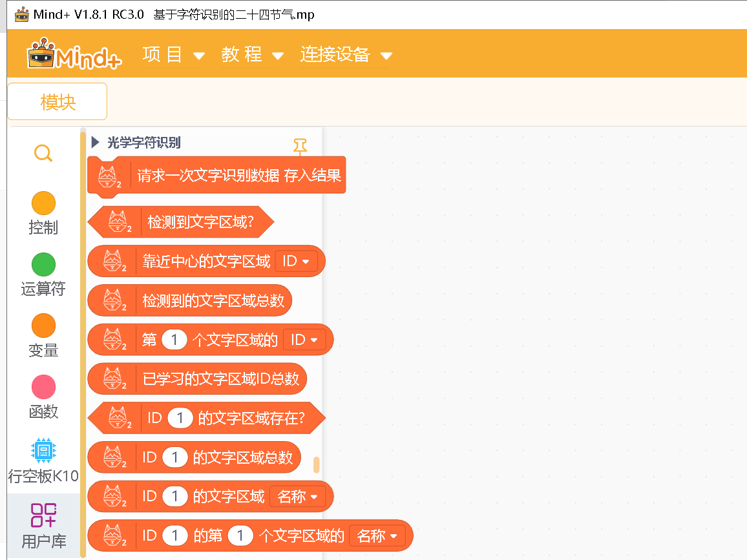Viewport: 747px width, 560px height.
Task: Click the palette vertical scrollbar thumb
Action: point(317,464)
